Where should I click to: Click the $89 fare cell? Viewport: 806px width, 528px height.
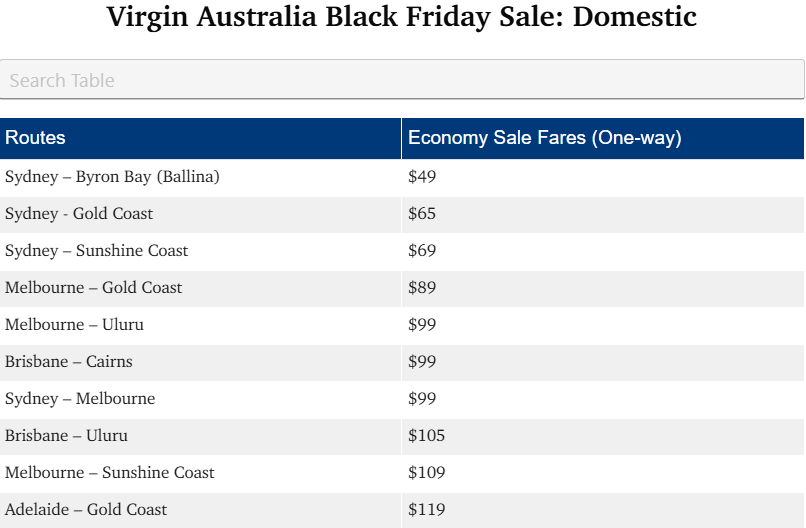[422, 288]
